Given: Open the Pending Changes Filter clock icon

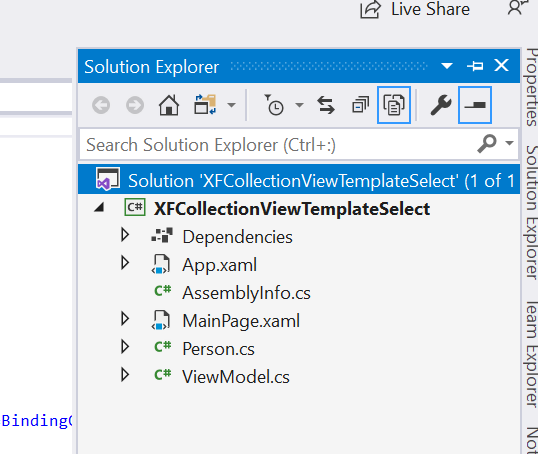Looking at the screenshot, I should pos(274,105).
